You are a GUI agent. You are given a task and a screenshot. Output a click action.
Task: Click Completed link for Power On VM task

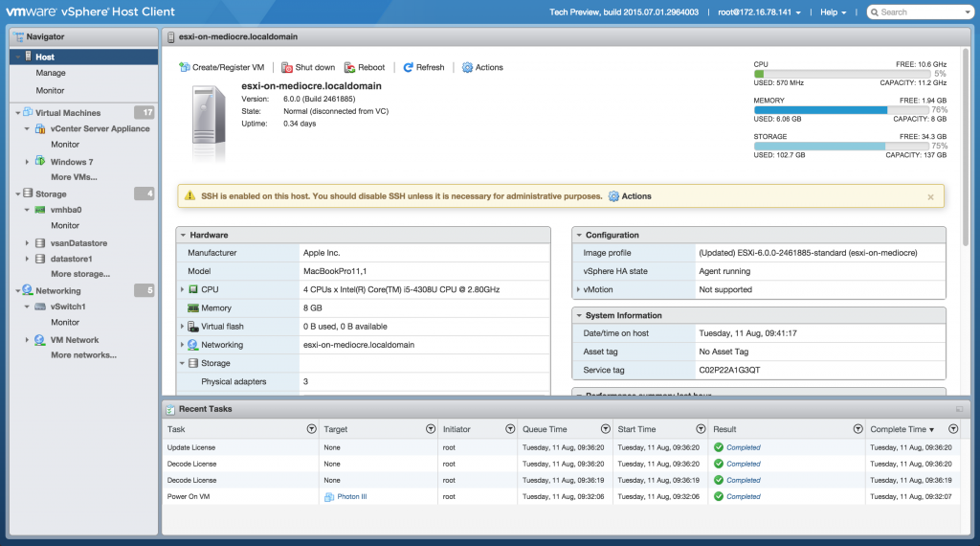tap(743, 496)
